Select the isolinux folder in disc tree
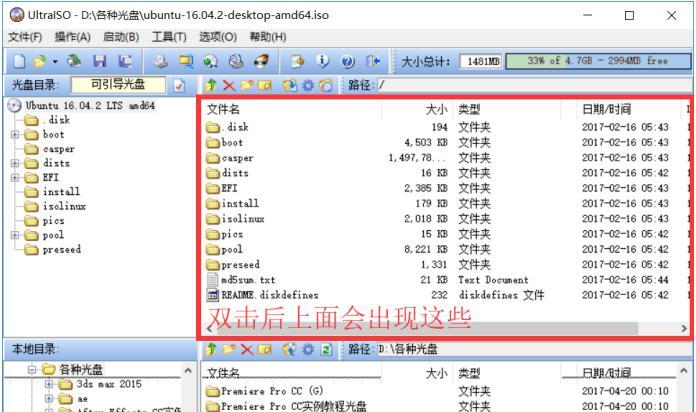 coord(64,206)
